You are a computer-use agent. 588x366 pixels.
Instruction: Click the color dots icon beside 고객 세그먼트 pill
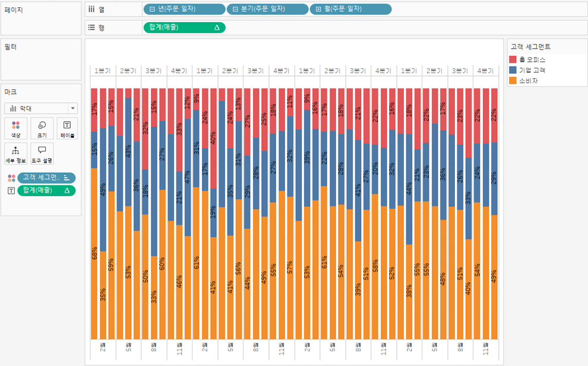[x=11, y=178]
